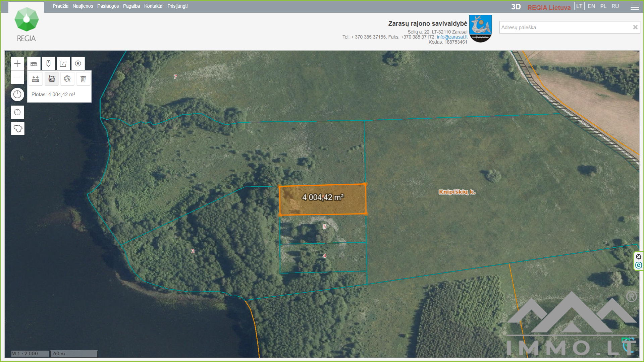Click the info@zarasai.lt email link
Screen dimensions: 644x362
pos(452,37)
